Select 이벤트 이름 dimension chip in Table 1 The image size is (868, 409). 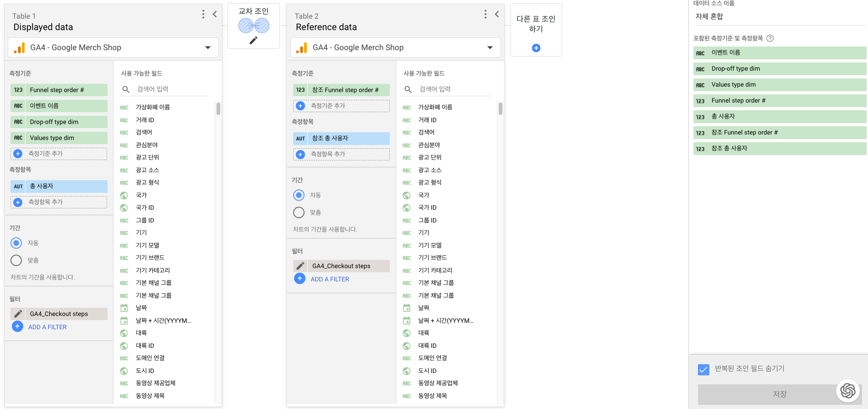tap(59, 106)
